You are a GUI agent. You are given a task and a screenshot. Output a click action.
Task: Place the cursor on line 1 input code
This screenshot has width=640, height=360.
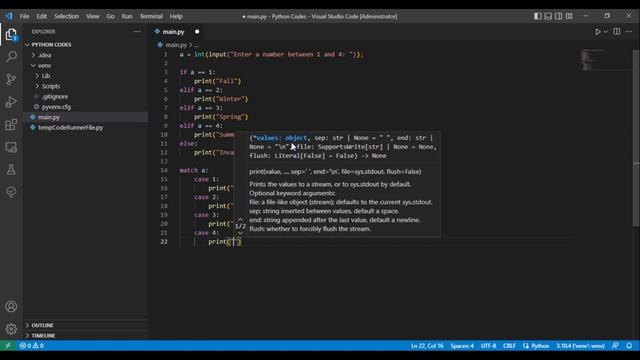coord(271,54)
